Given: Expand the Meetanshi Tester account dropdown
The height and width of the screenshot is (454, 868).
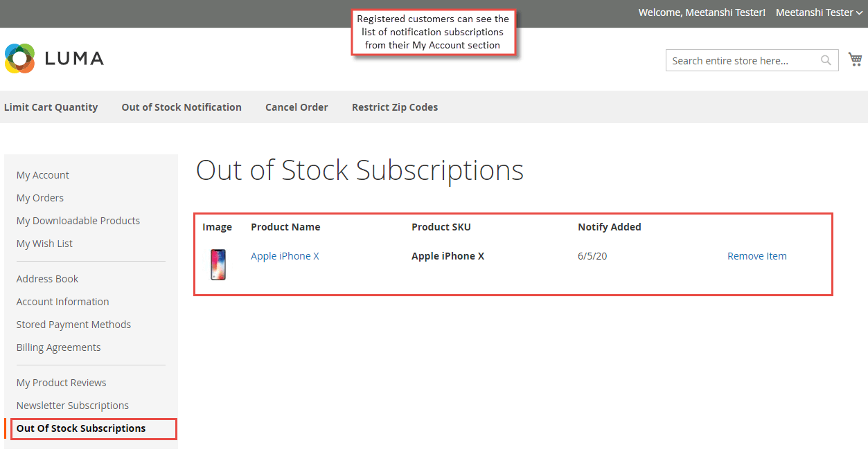Looking at the screenshot, I should click(819, 12).
